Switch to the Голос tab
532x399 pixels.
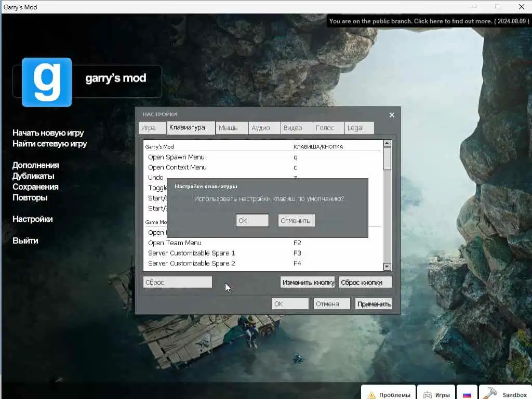click(328, 128)
